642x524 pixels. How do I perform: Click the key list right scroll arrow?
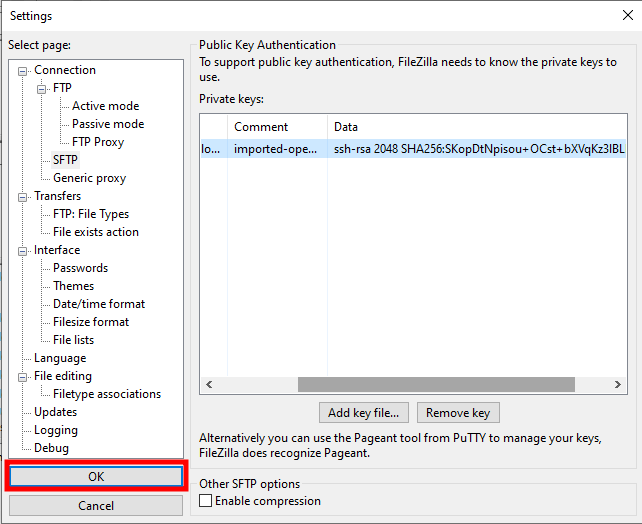point(617,384)
